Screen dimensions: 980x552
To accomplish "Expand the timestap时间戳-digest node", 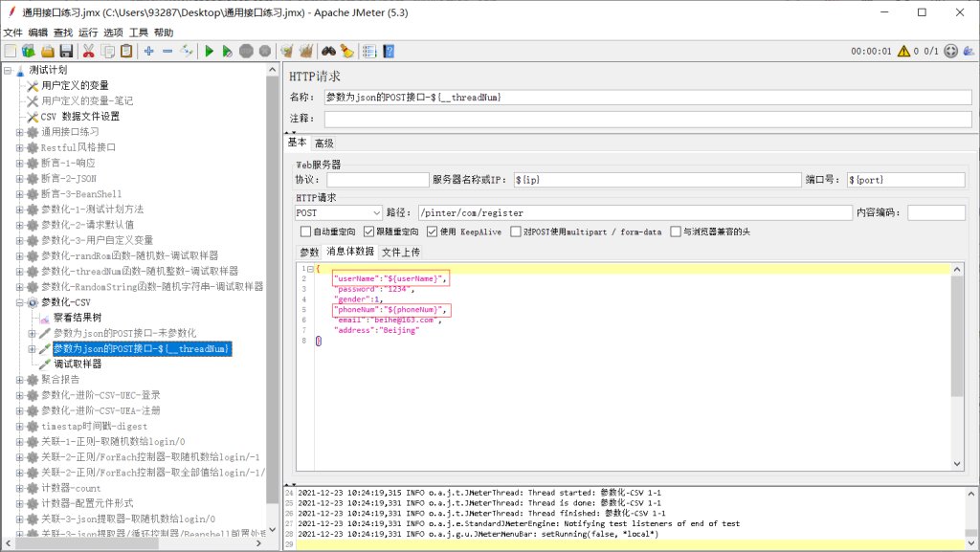I will tap(19, 426).
